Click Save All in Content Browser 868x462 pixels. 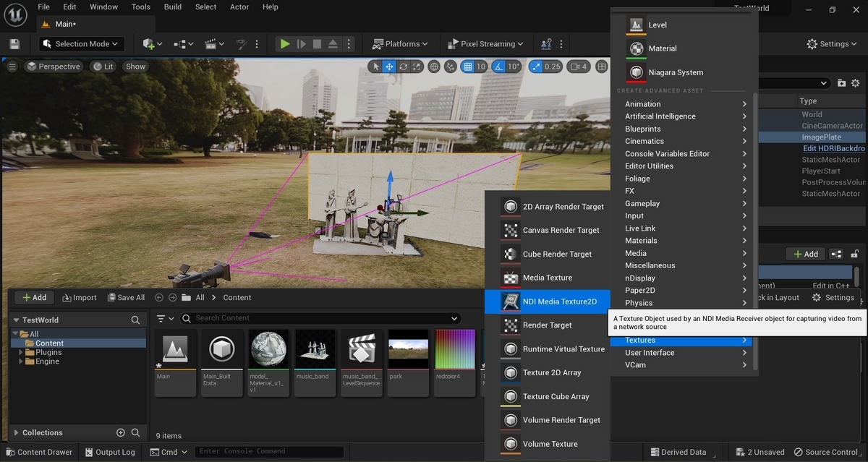tap(126, 297)
